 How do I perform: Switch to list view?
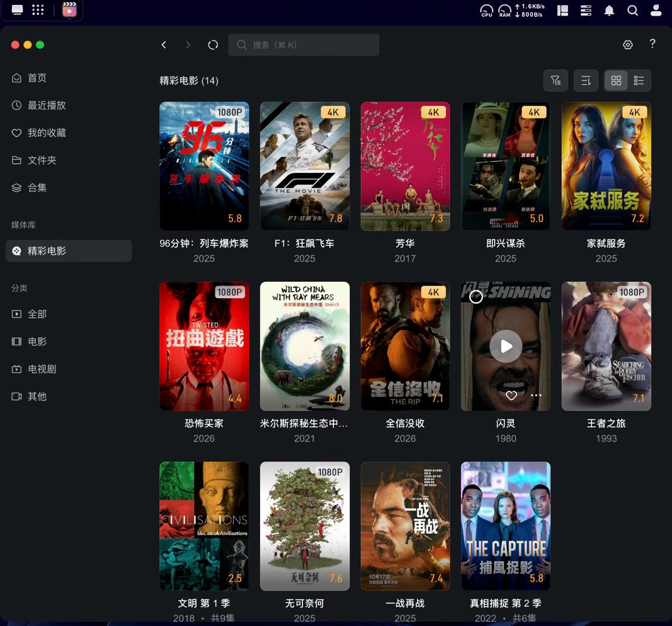(x=639, y=80)
